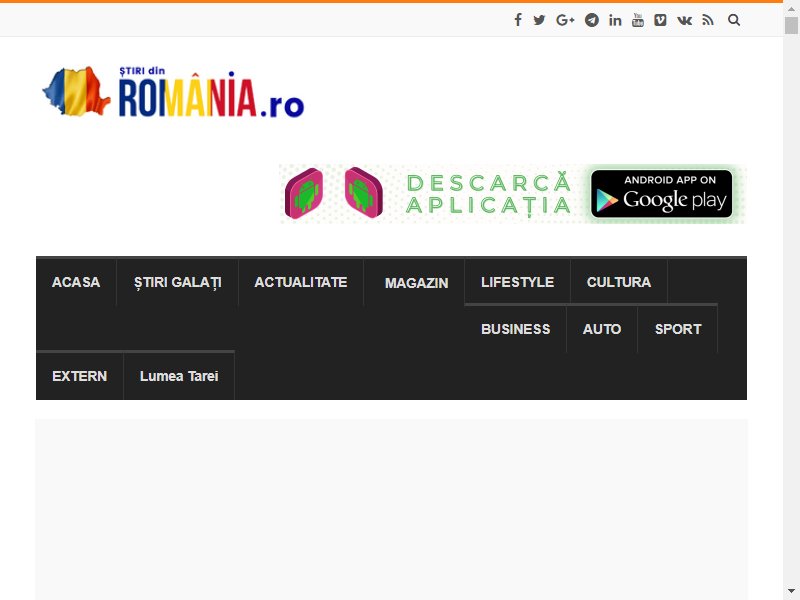Open the Telegram icon

coord(592,20)
